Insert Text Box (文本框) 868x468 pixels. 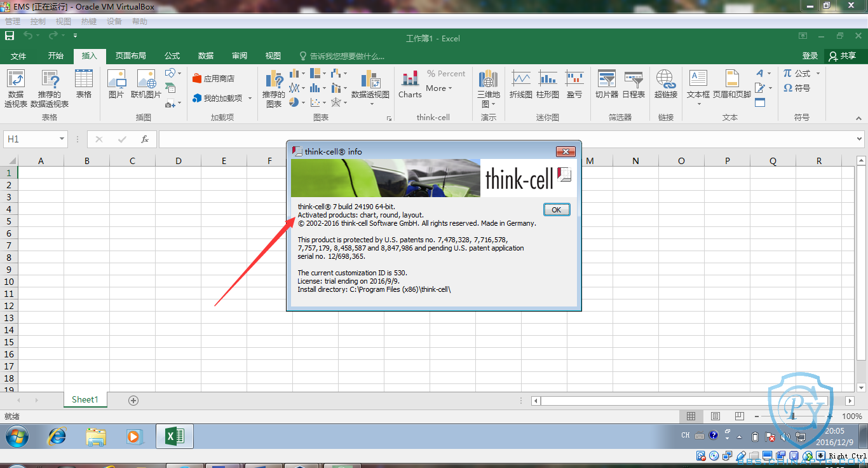[698, 88]
